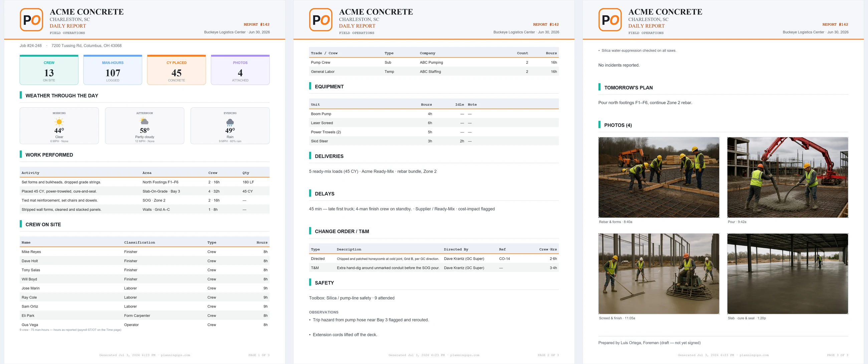The height and width of the screenshot is (364, 868).
Task: Click the Slab-On-Grade Bay 3 cell
Action: tap(161, 191)
